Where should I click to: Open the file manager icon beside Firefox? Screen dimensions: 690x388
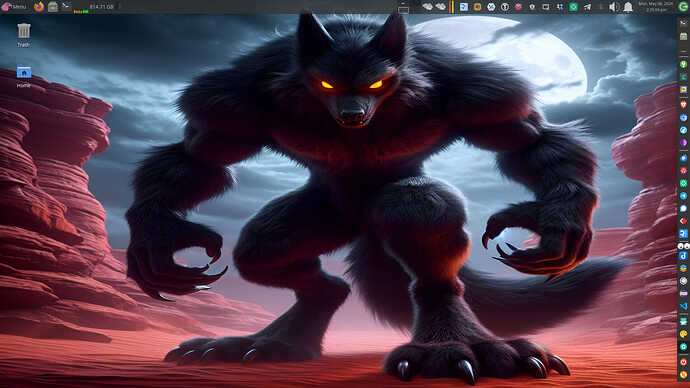pyautogui.click(x=53, y=7)
